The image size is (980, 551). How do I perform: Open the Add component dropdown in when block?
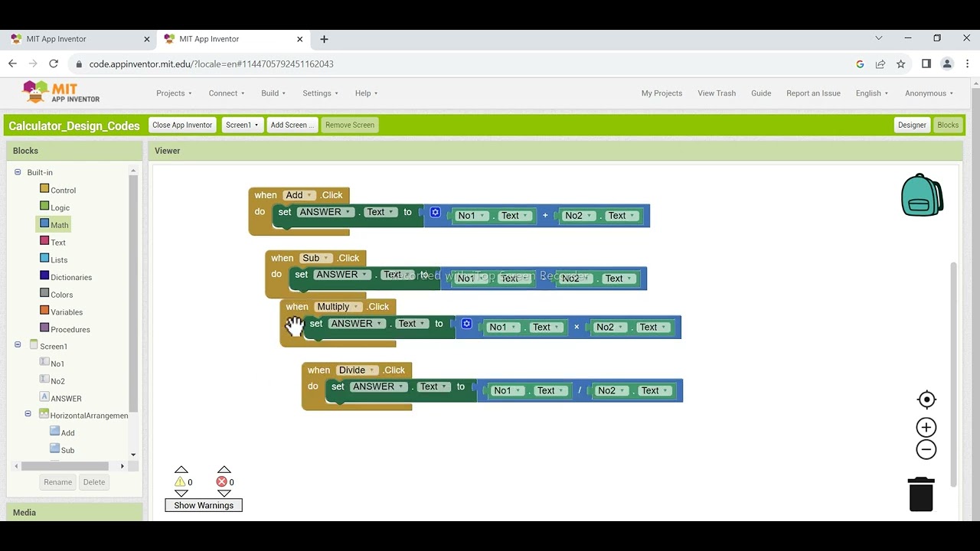coord(299,195)
